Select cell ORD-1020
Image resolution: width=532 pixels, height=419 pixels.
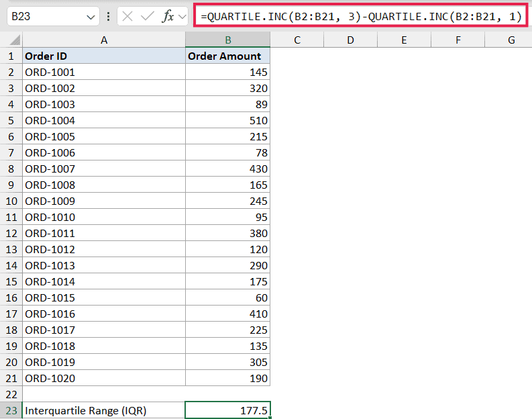(x=104, y=378)
